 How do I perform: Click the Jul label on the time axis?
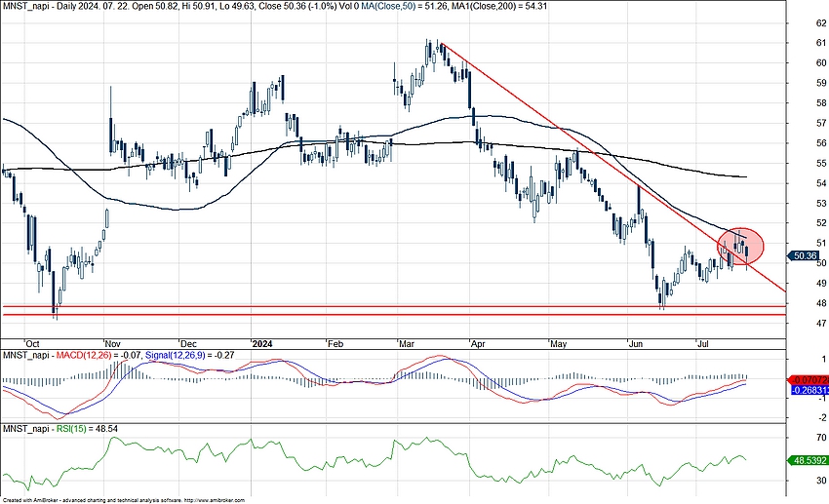(x=703, y=344)
